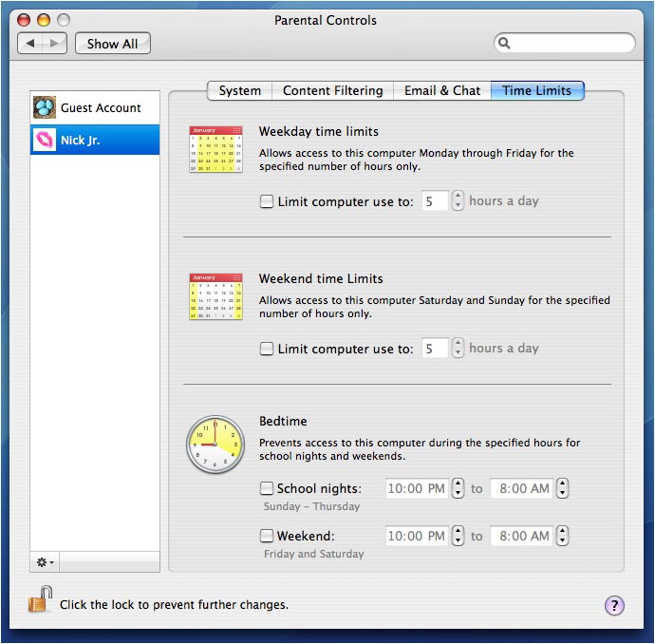
Task: Click the School nights start time stepper
Action: click(x=458, y=488)
